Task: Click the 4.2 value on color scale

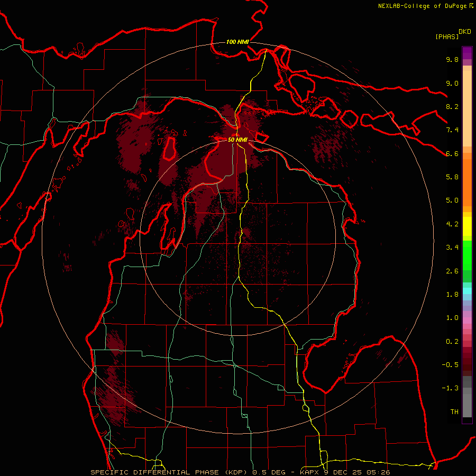Action: click(x=452, y=224)
